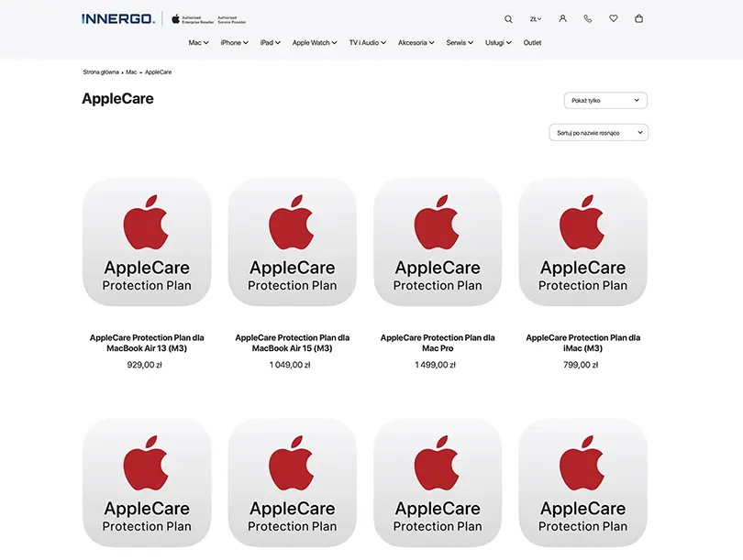Image resolution: width=743 pixels, height=560 pixels.
Task: Click the AppleCare Protection Plan Mac Pro icon
Action: click(x=438, y=241)
